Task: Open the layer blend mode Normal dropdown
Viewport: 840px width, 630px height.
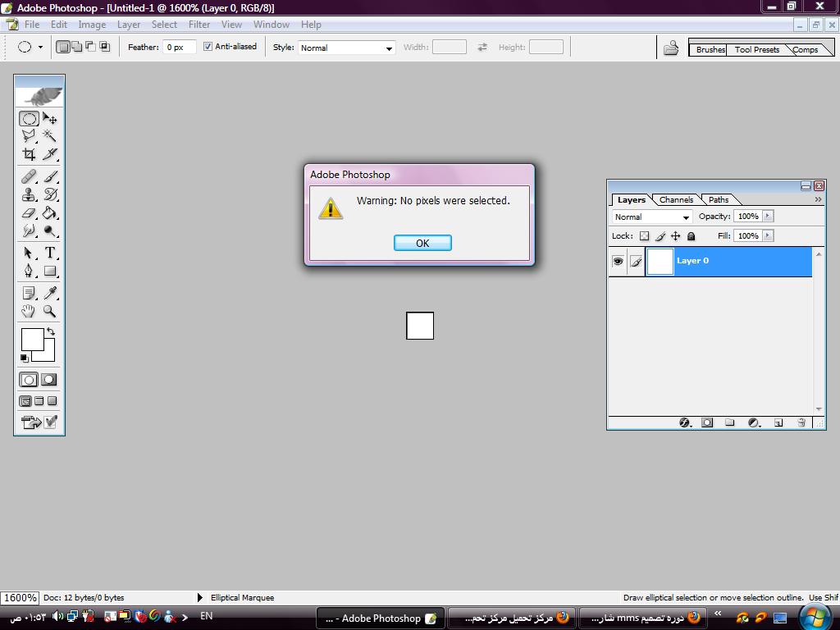Action: pos(652,217)
